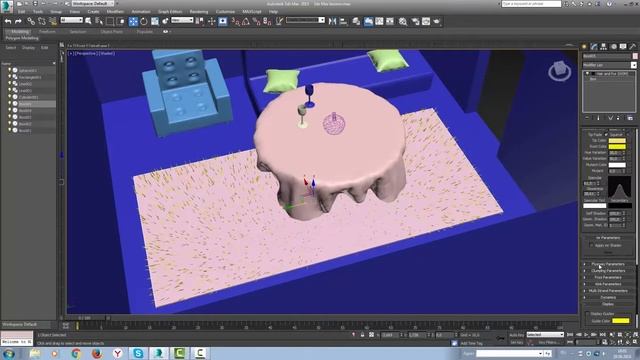Open the Display command panel tab
The width and height of the screenshot is (640, 360).
tap(623, 47)
